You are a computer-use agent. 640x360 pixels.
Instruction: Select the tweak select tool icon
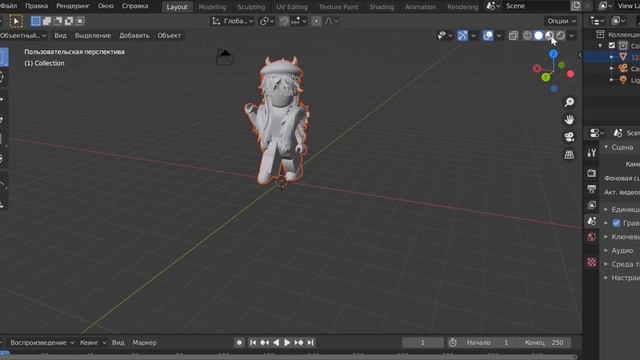point(16,21)
